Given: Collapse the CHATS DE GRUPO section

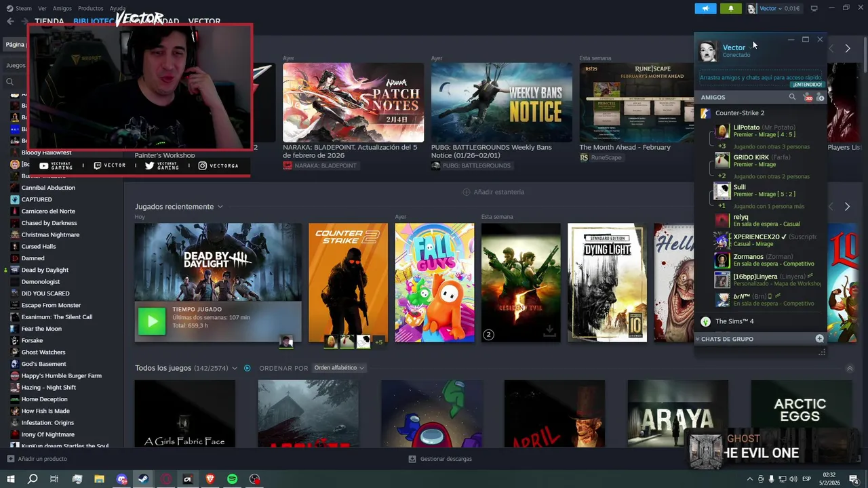Looking at the screenshot, I should [697, 338].
